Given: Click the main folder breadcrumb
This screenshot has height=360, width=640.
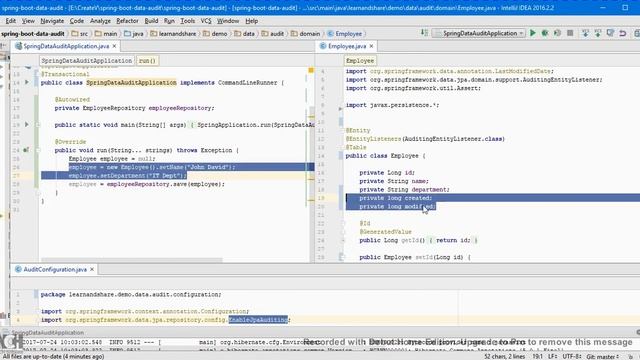Looking at the screenshot, I should coord(106,33).
